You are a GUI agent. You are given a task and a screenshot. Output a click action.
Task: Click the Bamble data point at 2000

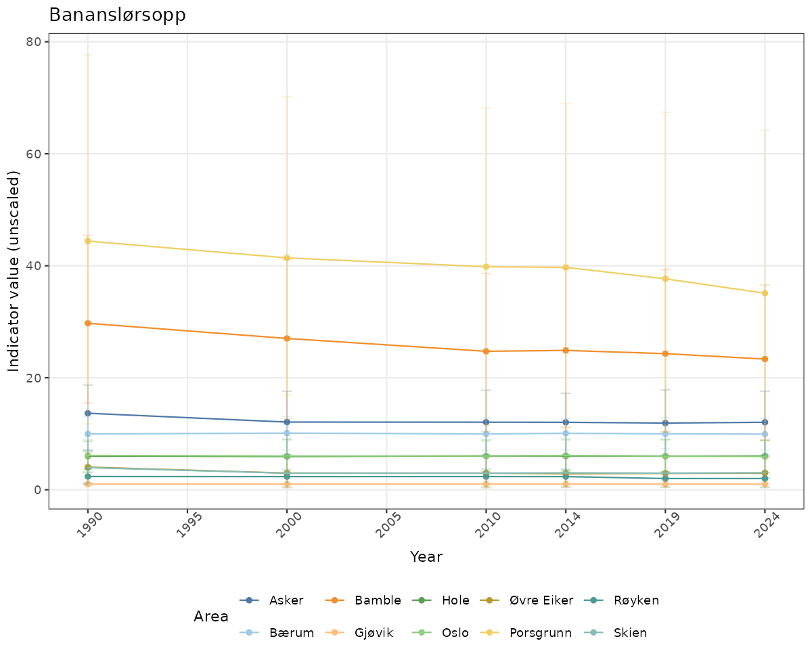coord(287,338)
